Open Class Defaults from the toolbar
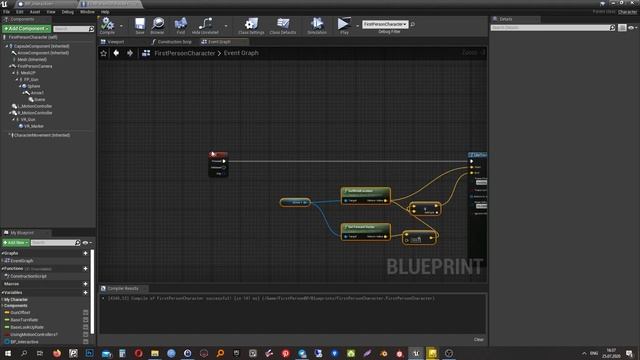640x360 pixels. coord(283,24)
